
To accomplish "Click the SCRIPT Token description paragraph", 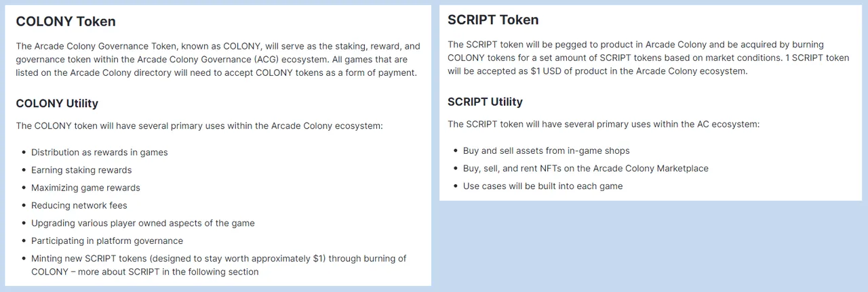I will (x=648, y=58).
